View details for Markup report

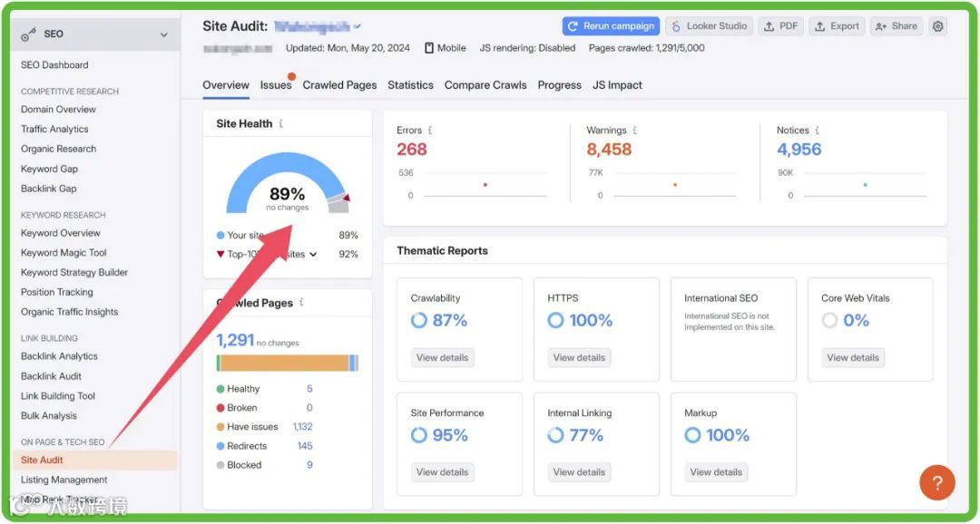[716, 472]
